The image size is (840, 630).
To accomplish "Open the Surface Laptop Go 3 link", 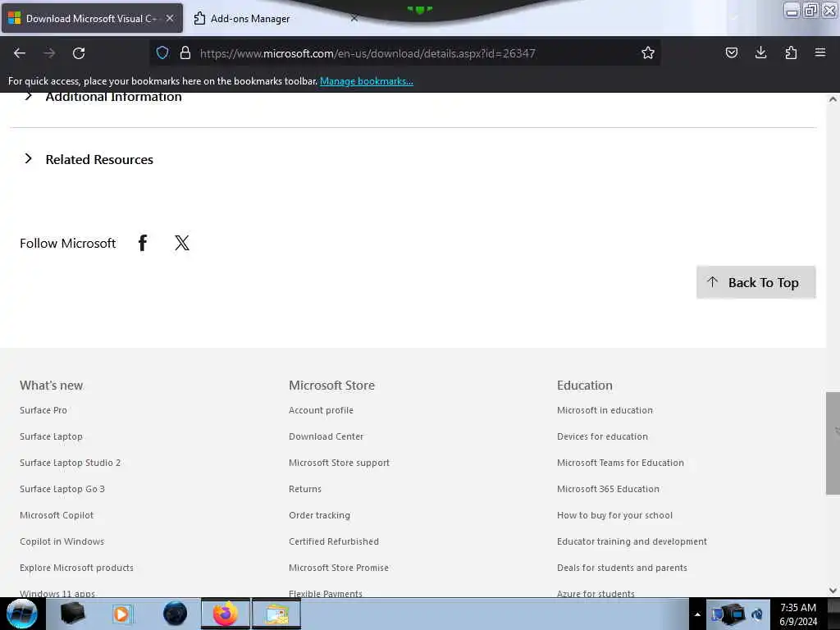I will tap(62, 489).
